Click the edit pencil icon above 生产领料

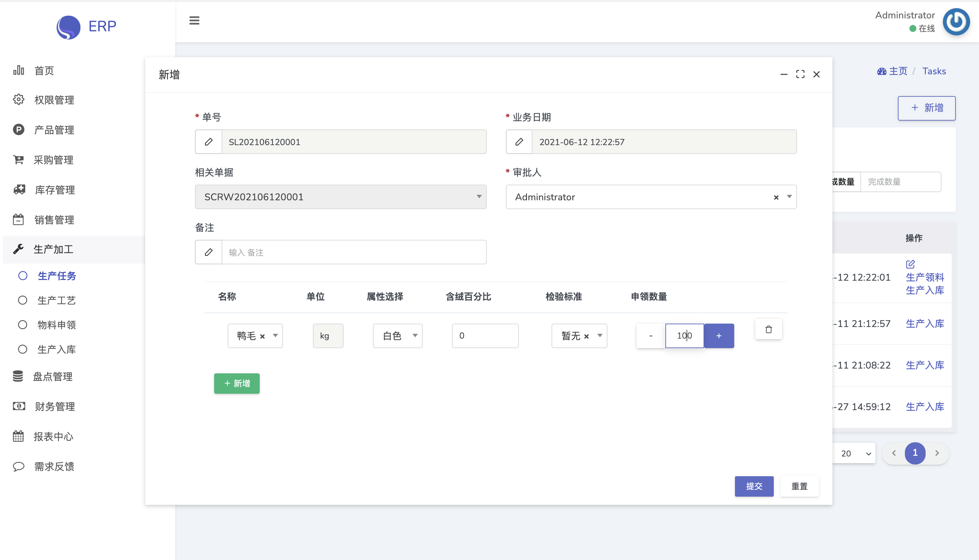click(910, 264)
